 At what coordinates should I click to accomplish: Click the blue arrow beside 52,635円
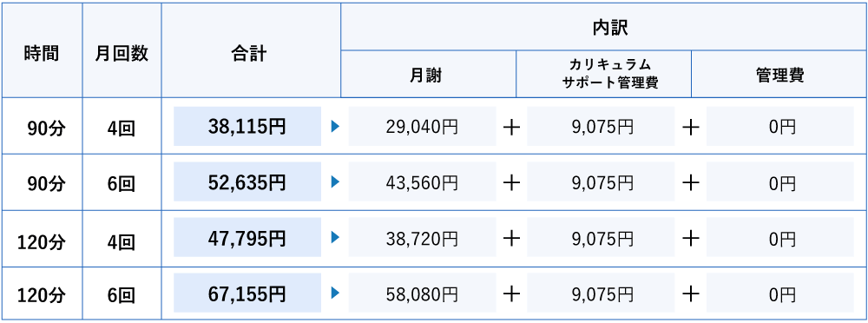[x=334, y=181]
